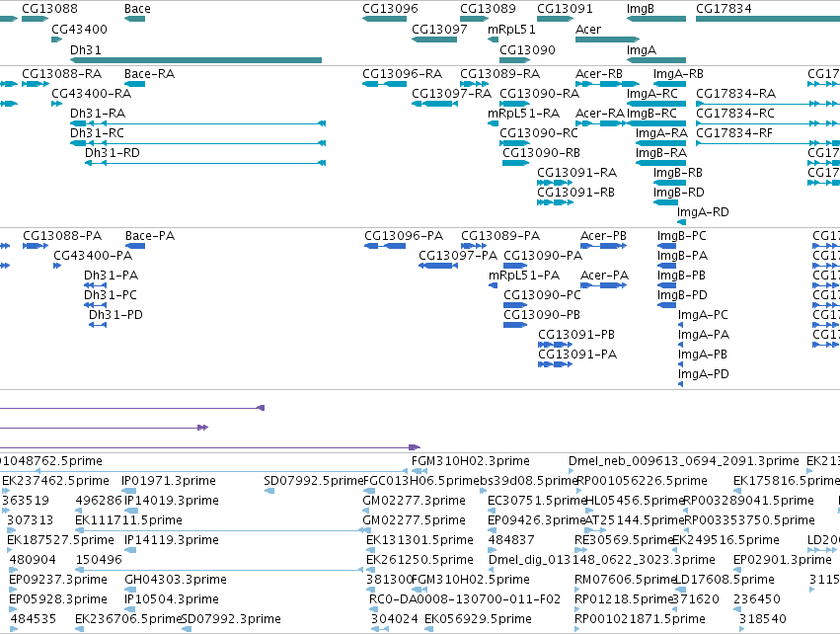Select transcript Dh31-RA
The height and width of the screenshot is (634, 840).
[197, 123]
